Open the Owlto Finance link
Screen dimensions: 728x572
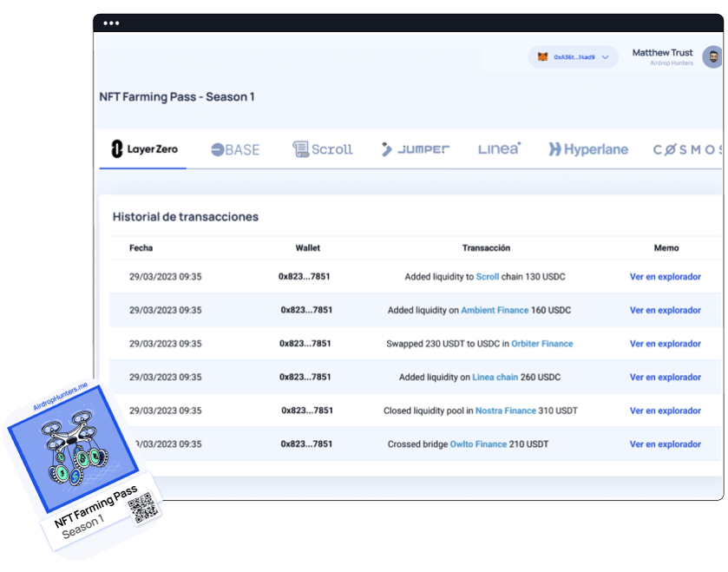click(478, 444)
